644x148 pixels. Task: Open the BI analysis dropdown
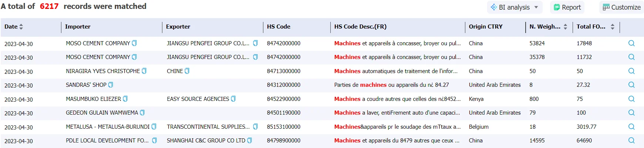pyautogui.click(x=515, y=7)
